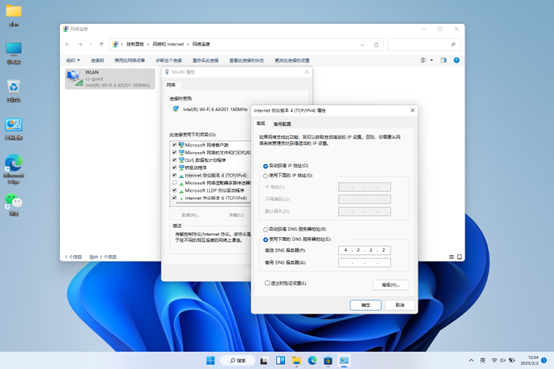Click the refresh icon in address bar
The image size is (554, 369).
pos(376,45)
